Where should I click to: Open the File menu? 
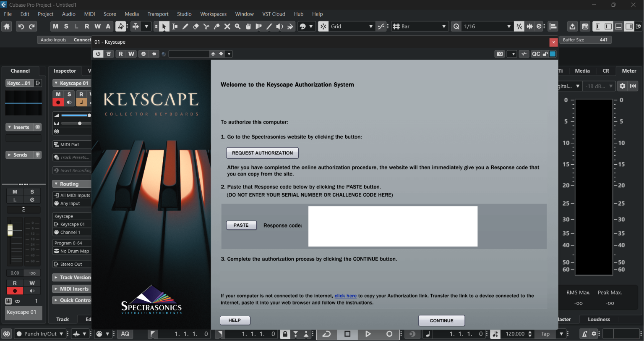click(8, 14)
